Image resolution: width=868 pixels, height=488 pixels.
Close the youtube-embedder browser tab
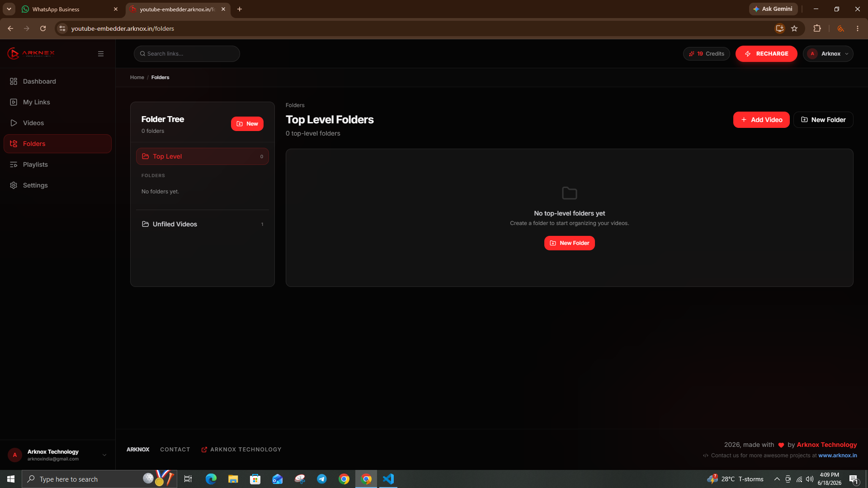tap(223, 9)
